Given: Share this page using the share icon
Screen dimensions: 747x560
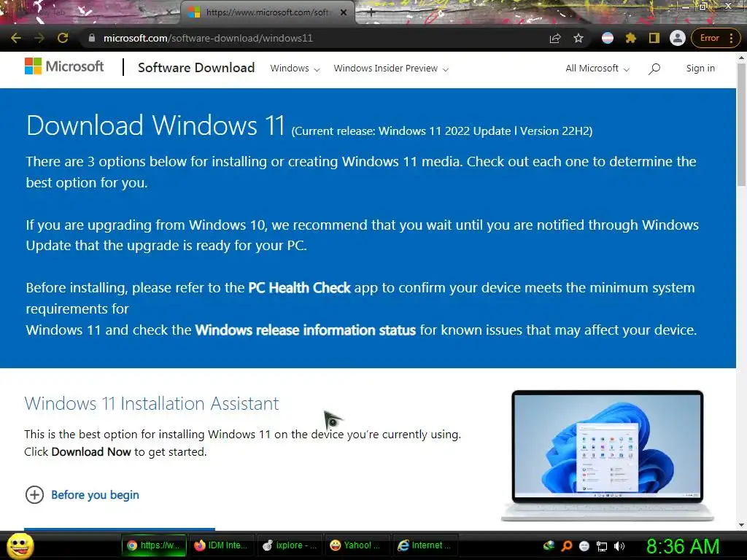Looking at the screenshot, I should pos(555,38).
